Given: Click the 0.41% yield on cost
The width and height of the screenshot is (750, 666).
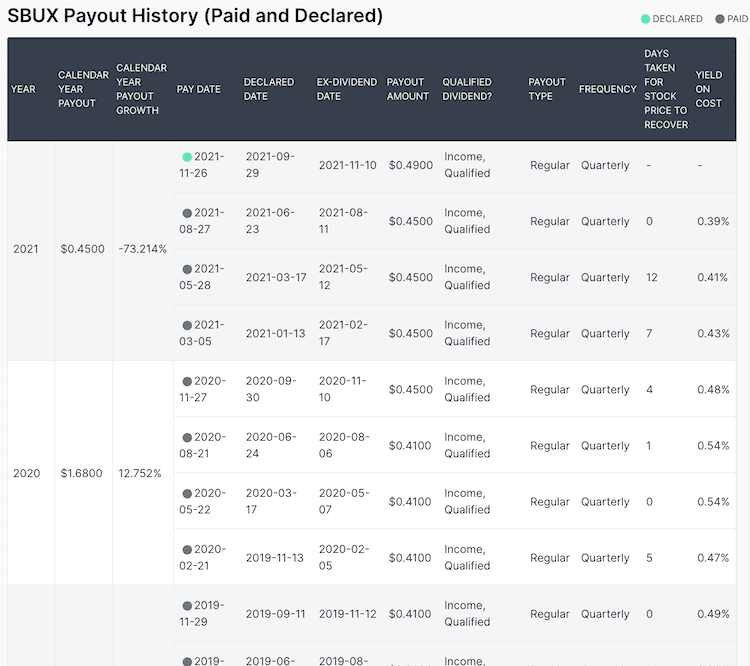Looking at the screenshot, I should pos(712,278).
